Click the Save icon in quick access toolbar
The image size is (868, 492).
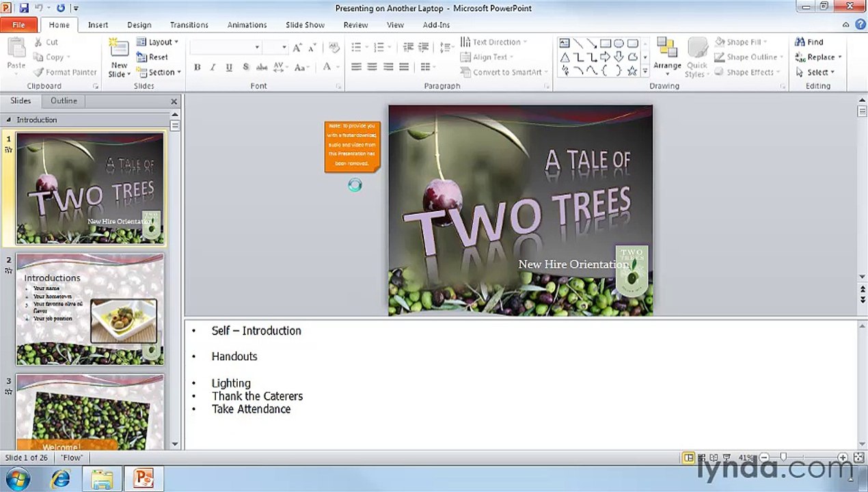click(x=24, y=8)
